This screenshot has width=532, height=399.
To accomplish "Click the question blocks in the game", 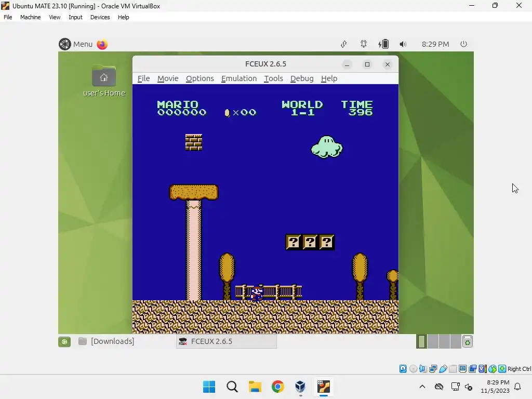I will coord(310,242).
